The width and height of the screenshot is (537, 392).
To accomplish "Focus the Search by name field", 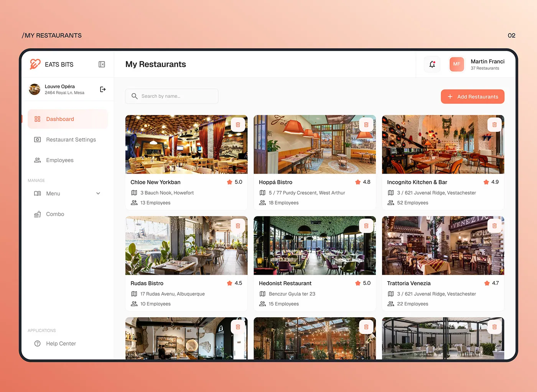I will [x=171, y=96].
